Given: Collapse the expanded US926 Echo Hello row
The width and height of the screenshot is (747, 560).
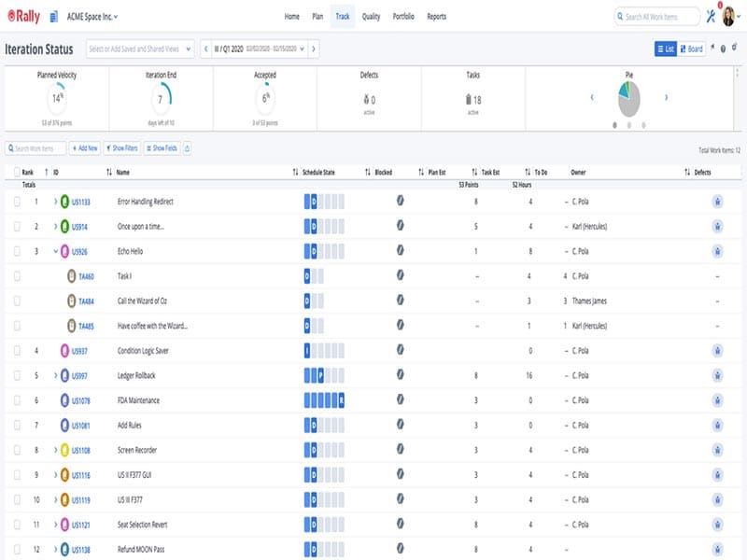Looking at the screenshot, I should click(x=55, y=251).
